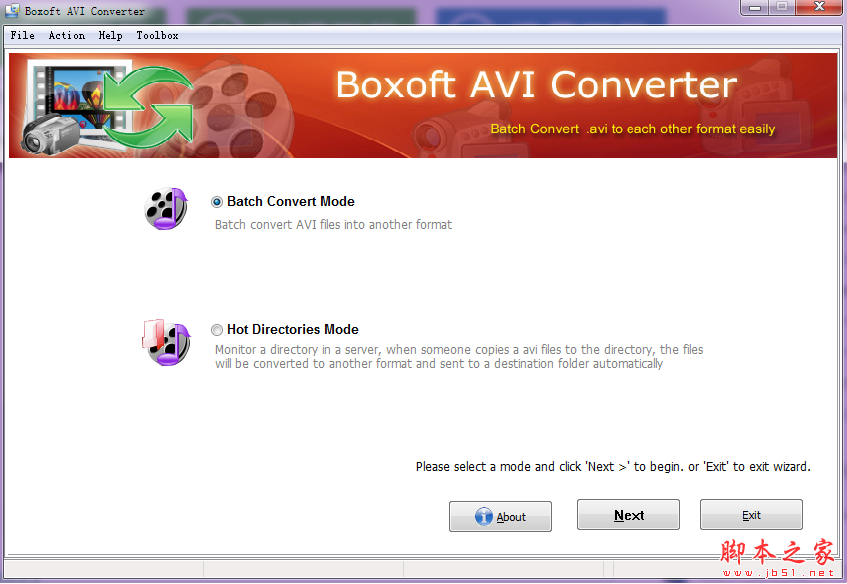The width and height of the screenshot is (847, 584).
Task: Click 'Monitor a directory in a server' description
Action: 459,357
